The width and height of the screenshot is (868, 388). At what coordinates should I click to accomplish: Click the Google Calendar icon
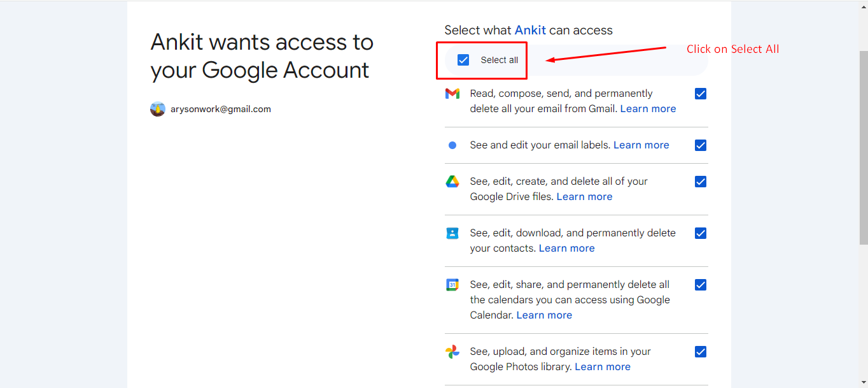click(x=452, y=285)
